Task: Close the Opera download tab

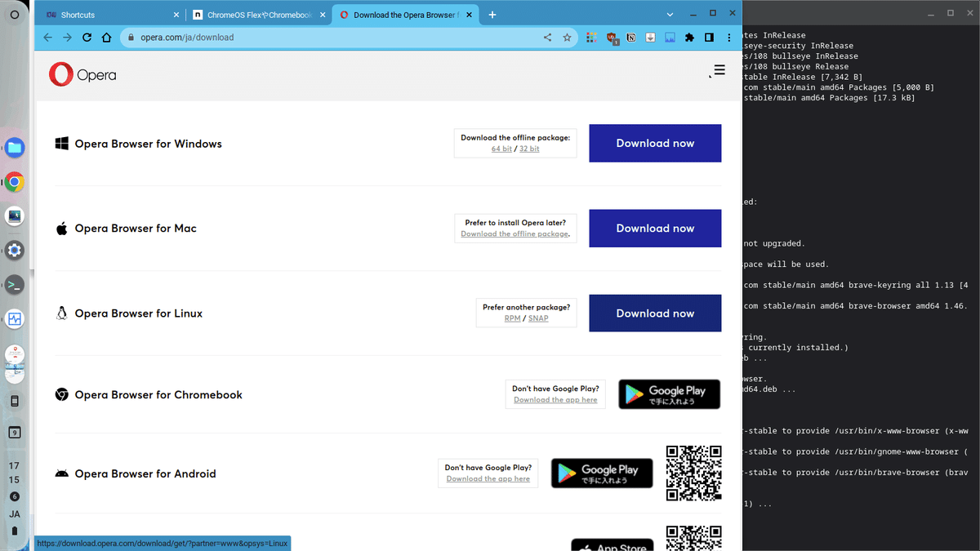Action: (469, 15)
